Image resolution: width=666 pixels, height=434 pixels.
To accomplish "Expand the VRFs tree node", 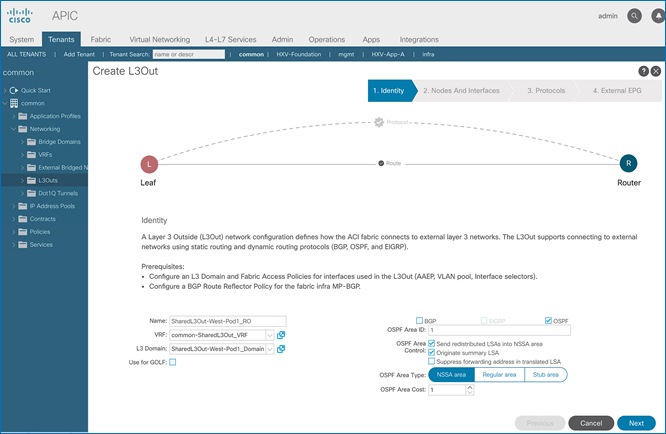I will pos(22,155).
